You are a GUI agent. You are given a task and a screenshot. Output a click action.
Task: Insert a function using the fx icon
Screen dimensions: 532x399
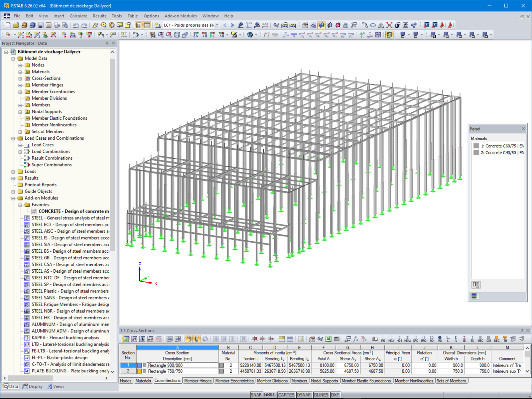coord(356,339)
